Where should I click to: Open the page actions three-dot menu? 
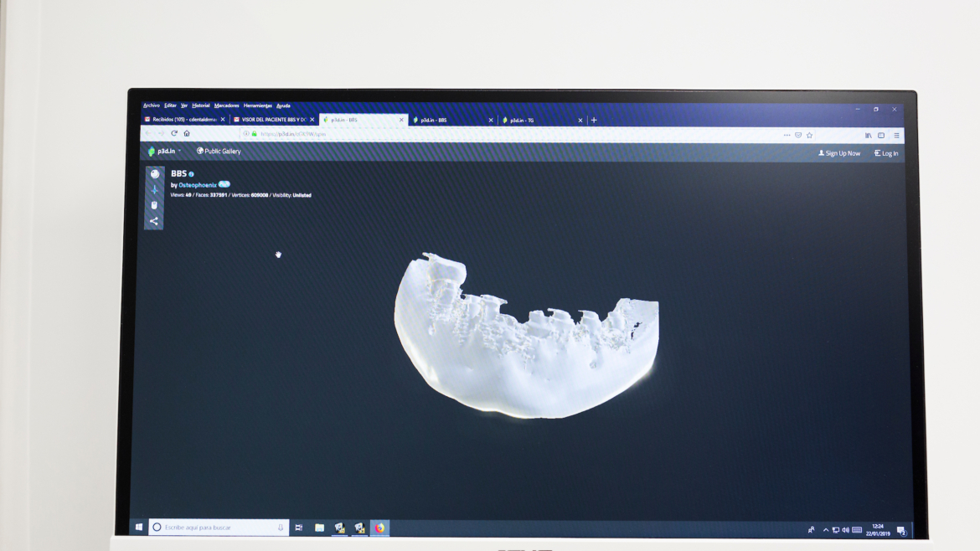tap(787, 135)
